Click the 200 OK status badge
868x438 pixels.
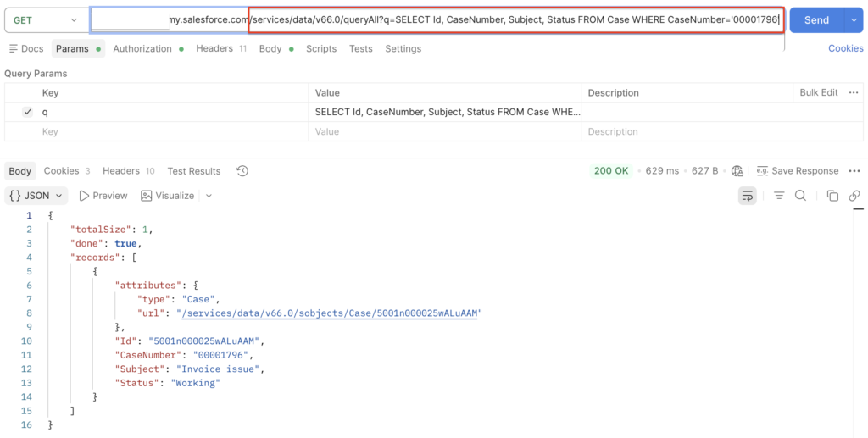click(x=611, y=171)
